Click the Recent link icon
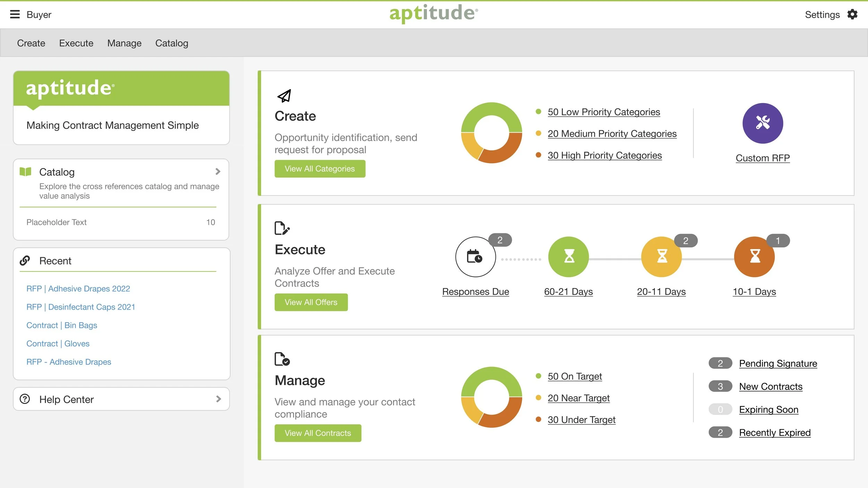The image size is (868, 488). [25, 260]
